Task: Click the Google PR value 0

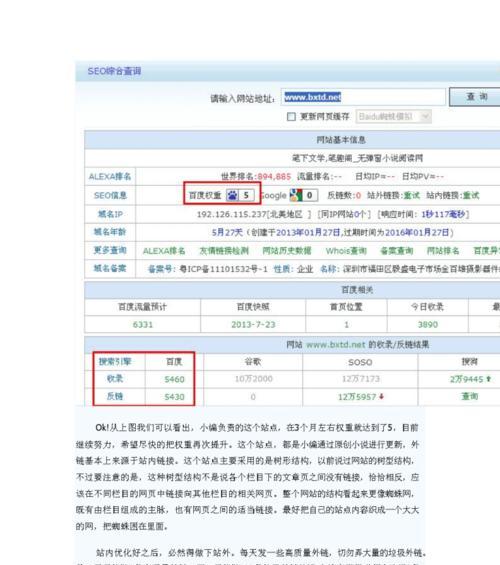Action: (x=309, y=195)
